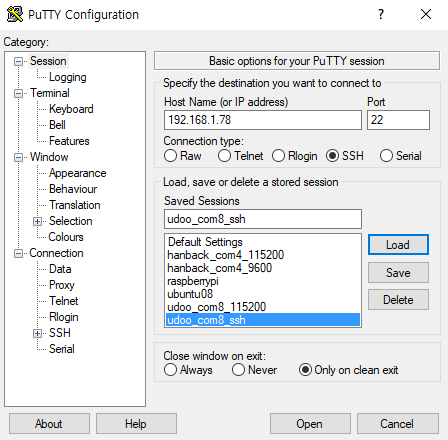Select hanback_com4_115200 saved session
The image size is (448, 440).
[x=263, y=255]
